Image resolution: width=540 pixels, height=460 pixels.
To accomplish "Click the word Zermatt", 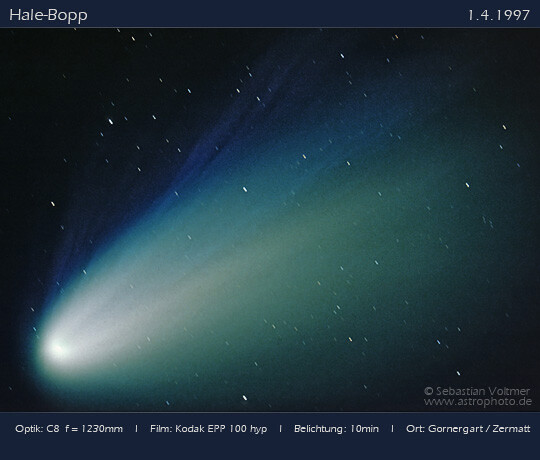I will click(x=511, y=429).
